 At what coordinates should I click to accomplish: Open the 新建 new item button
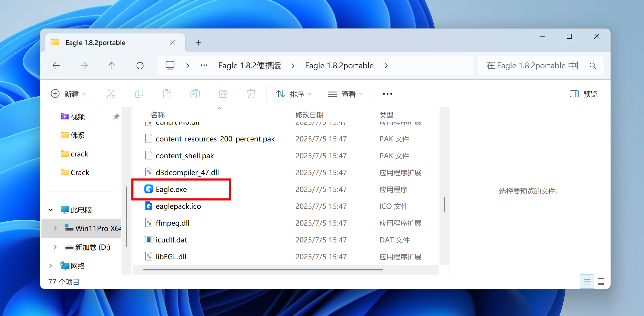click(68, 94)
